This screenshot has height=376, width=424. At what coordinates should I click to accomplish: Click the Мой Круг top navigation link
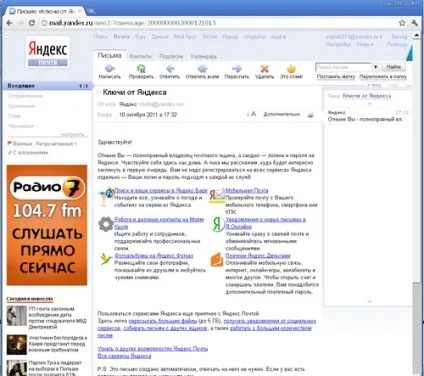tap(185, 37)
